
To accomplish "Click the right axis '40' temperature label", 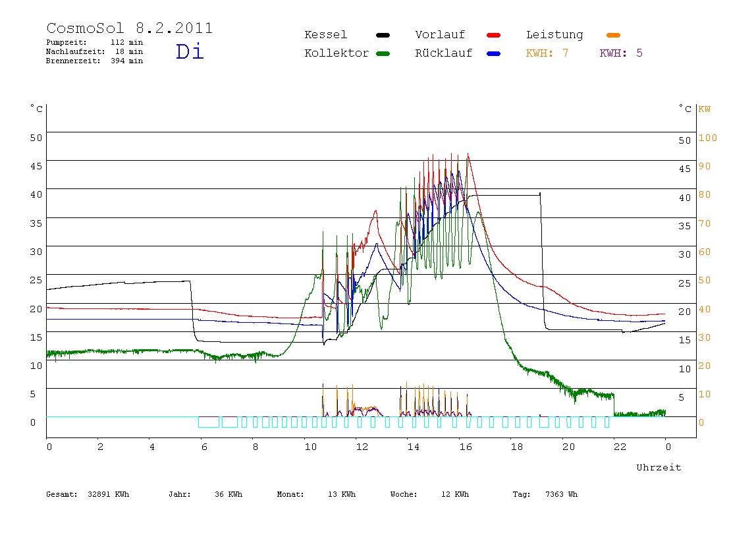I will tap(685, 198).
